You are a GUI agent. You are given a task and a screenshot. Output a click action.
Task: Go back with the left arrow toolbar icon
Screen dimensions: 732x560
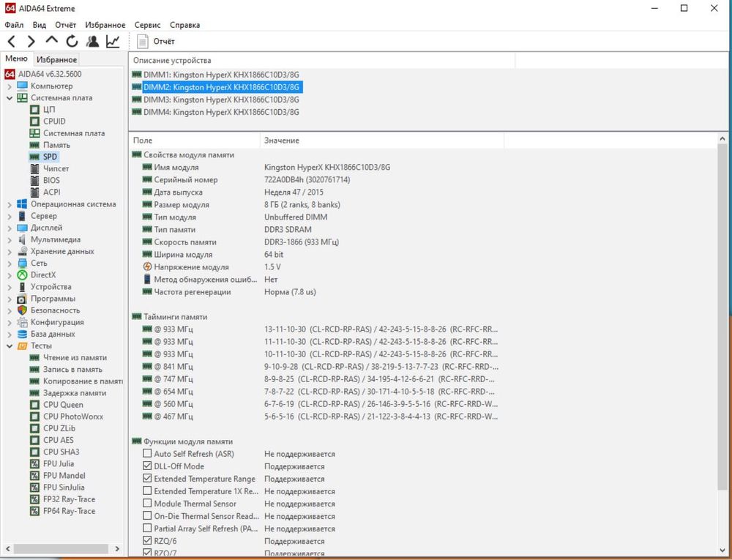(x=12, y=42)
